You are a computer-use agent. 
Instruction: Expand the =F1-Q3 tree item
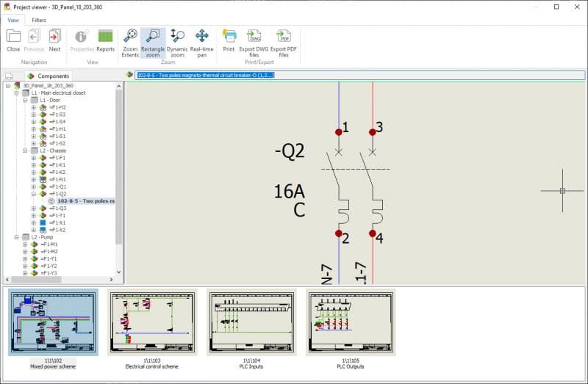tap(34, 208)
